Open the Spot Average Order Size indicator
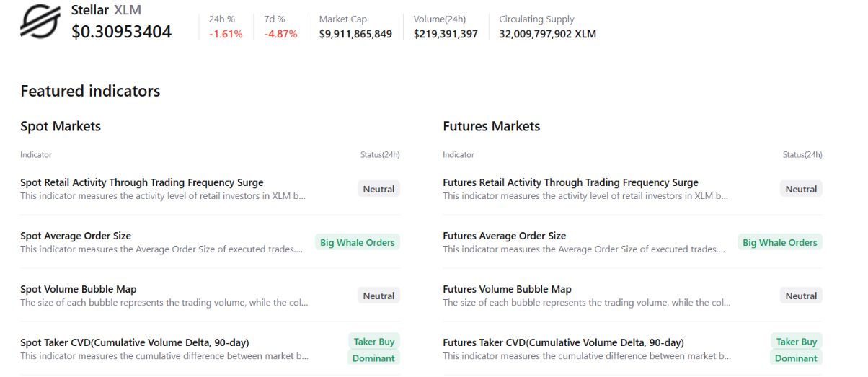 [76, 236]
